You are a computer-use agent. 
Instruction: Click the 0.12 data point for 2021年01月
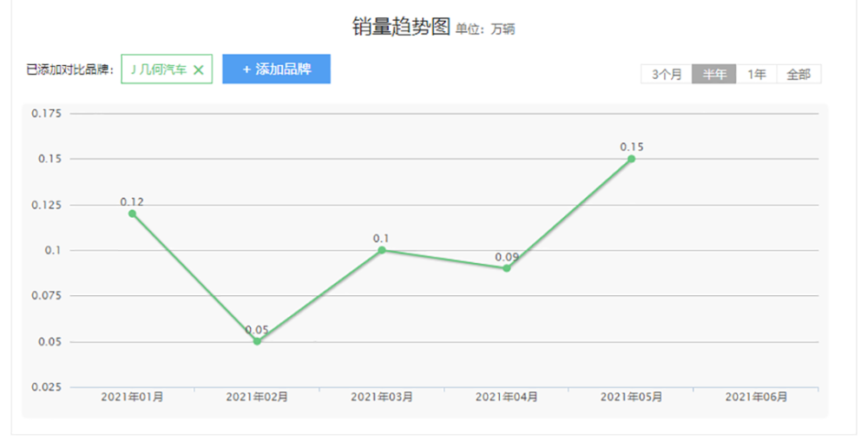click(x=132, y=214)
